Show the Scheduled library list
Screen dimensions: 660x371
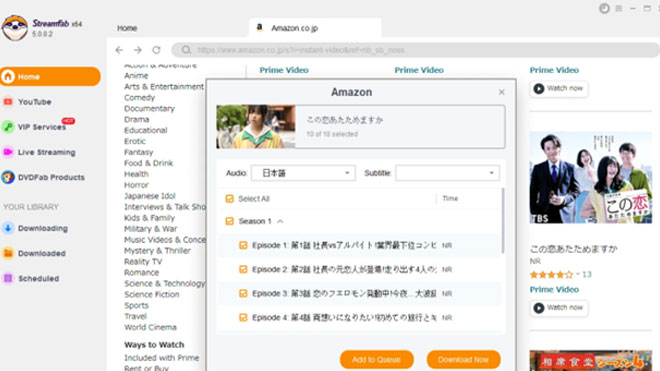coord(38,278)
